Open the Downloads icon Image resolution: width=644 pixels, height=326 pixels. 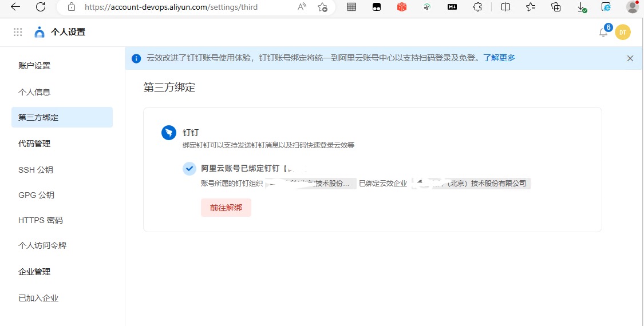581,7
